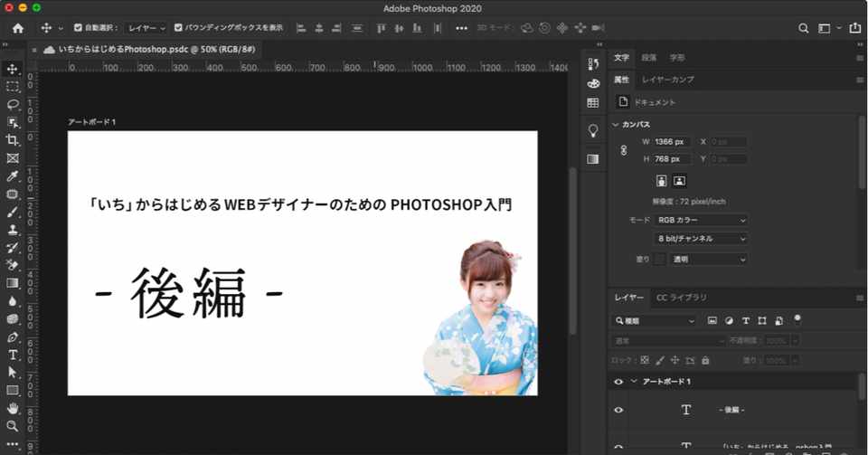Switch to the 文字 tab

pos(621,58)
